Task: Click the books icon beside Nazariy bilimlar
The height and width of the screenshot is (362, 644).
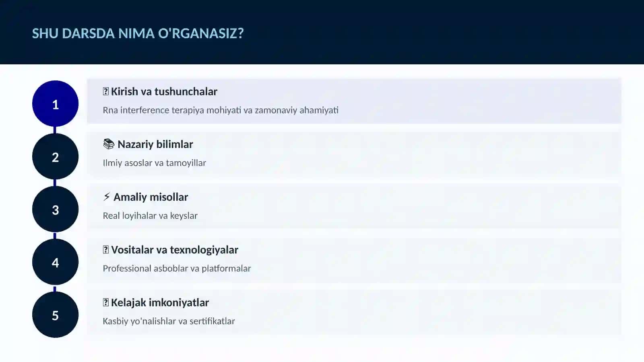Action: (x=109, y=144)
